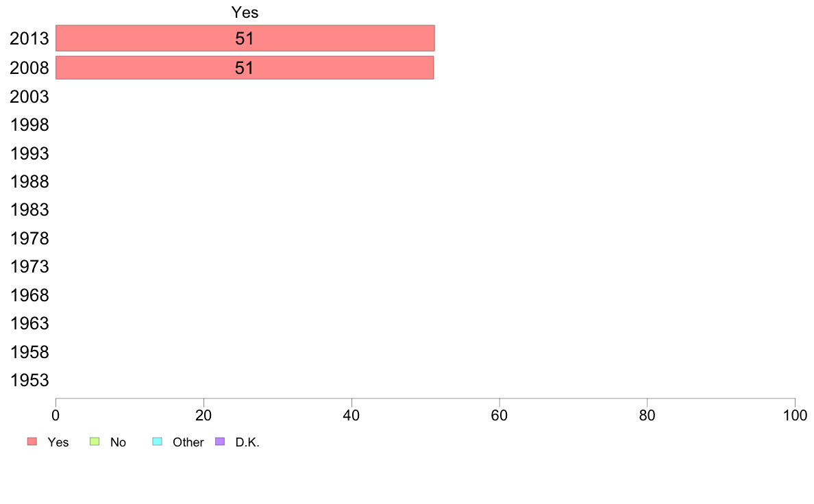Click the 60 tick on the x-axis
Image resolution: width=814 pixels, height=504 pixels.
click(x=500, y=414)
